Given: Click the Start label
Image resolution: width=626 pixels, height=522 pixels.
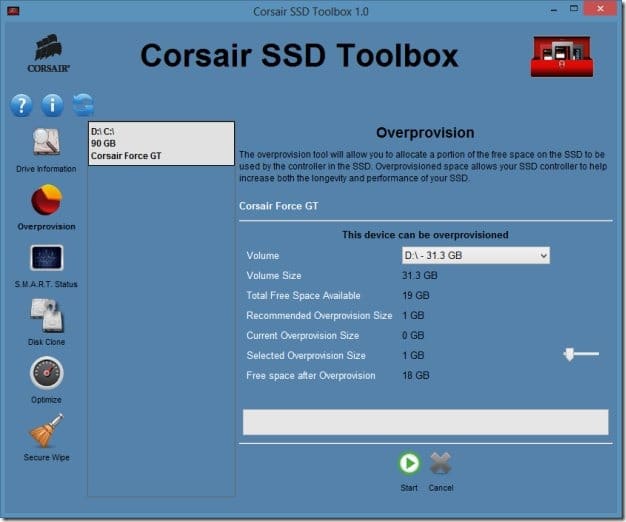Looking at the screenshot, I should 409,488.
